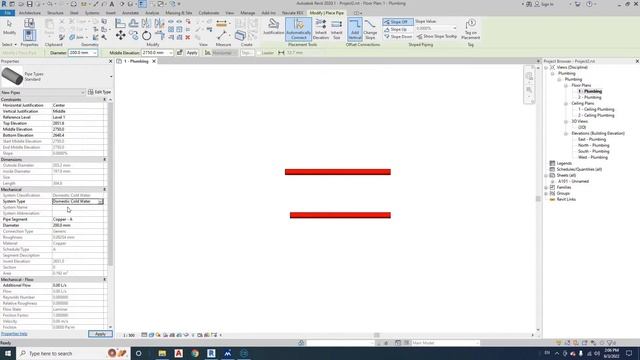The image size is (640, 360).
Task: Click Apply at bottom of Properties
Action: point(100,334)
